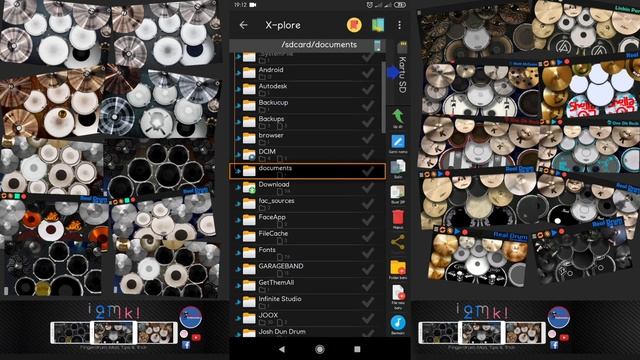
Task: Tap the DCIM folder icon
Action: [x=249, y=155]
